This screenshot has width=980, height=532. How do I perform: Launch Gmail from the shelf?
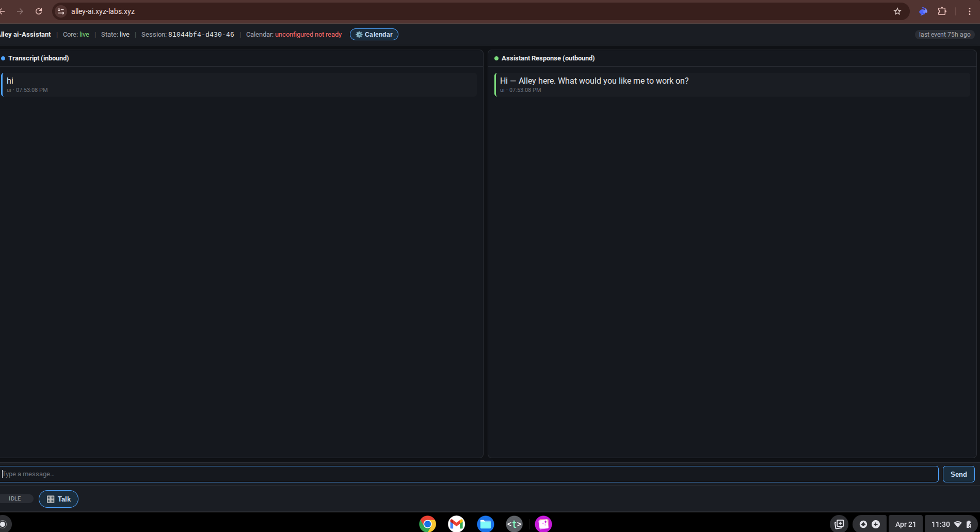(456, 524)
